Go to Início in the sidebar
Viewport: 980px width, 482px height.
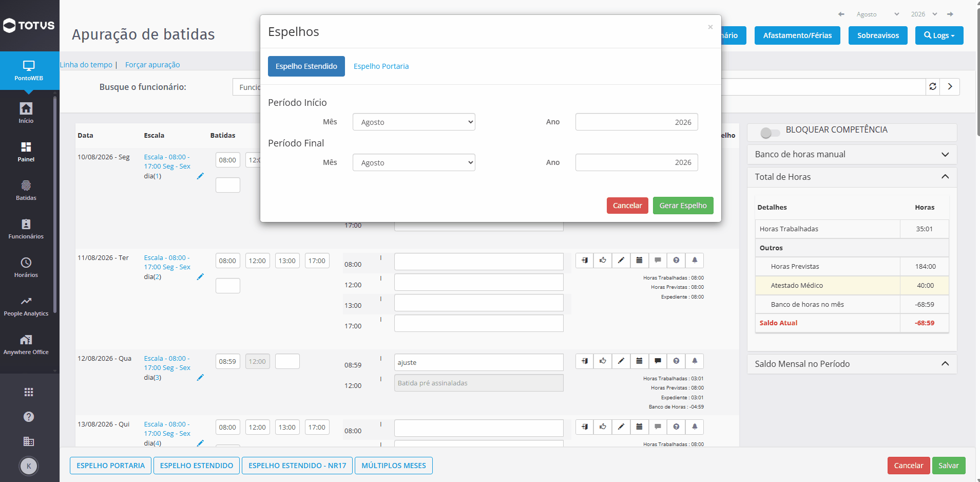pos(26,113)
